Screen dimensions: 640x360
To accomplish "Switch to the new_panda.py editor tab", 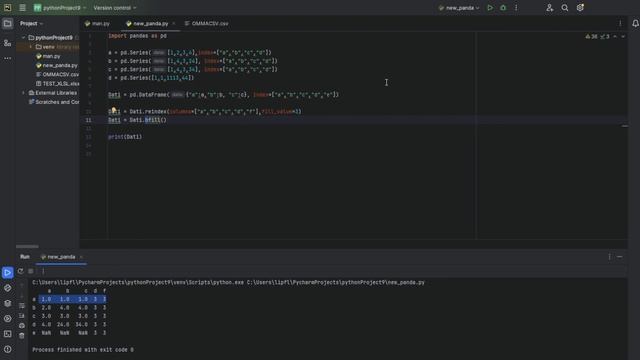I will (147, 24).
